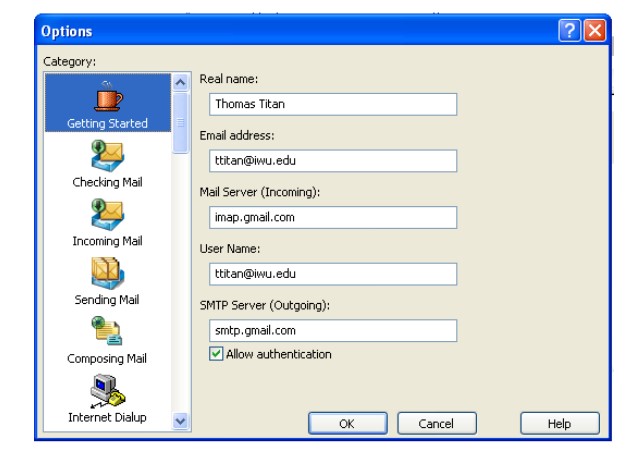Viewport: 636px width, 455px height.
Task: Click the "SMTP Server (Outgoing):" label
Action: coord(264,305)
